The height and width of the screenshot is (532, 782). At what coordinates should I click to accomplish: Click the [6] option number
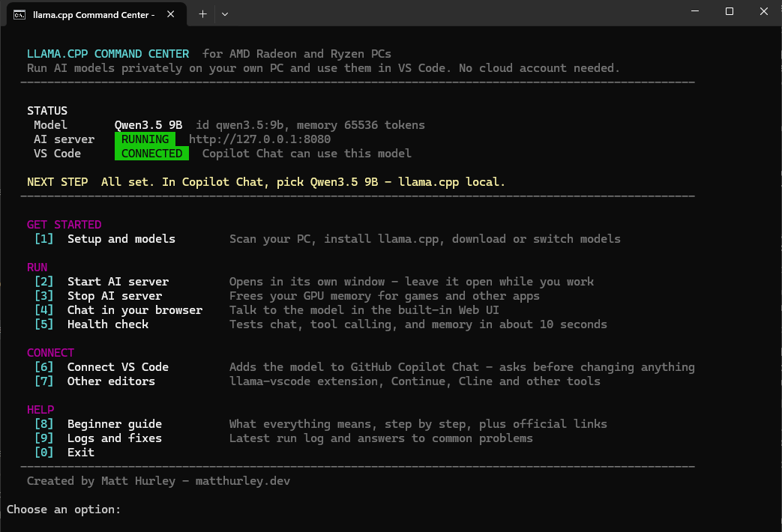click(44, 367)
